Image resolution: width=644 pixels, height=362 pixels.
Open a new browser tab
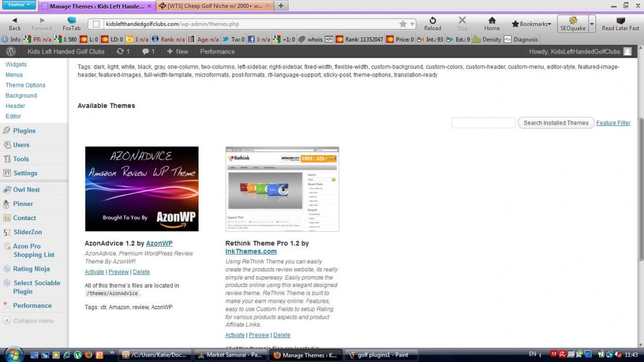click(281, 6)
